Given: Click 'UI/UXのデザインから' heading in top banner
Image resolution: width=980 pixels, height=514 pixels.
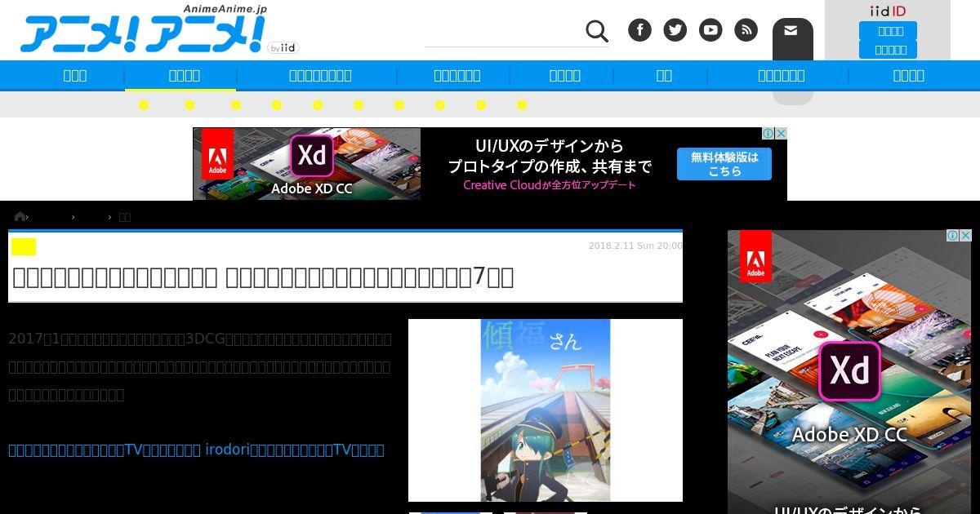Looking at the screenshot, I should [550, 146].
